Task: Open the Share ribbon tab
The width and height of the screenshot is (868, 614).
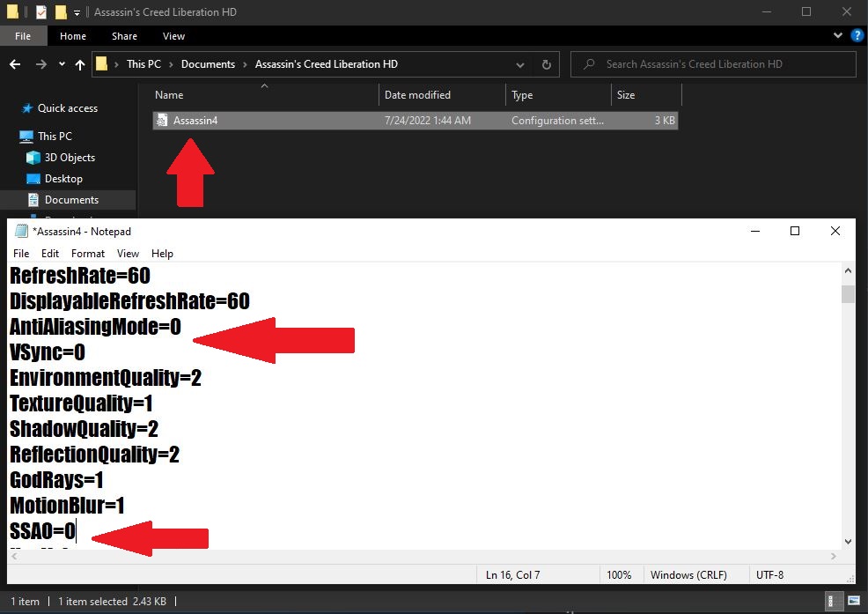Action: tap(124, 36)
